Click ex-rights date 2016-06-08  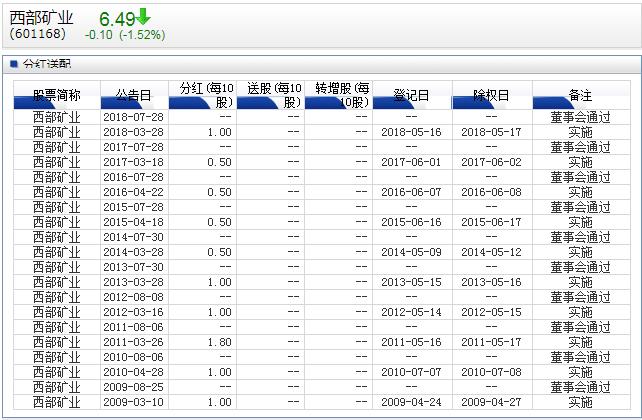coord(491,192)
